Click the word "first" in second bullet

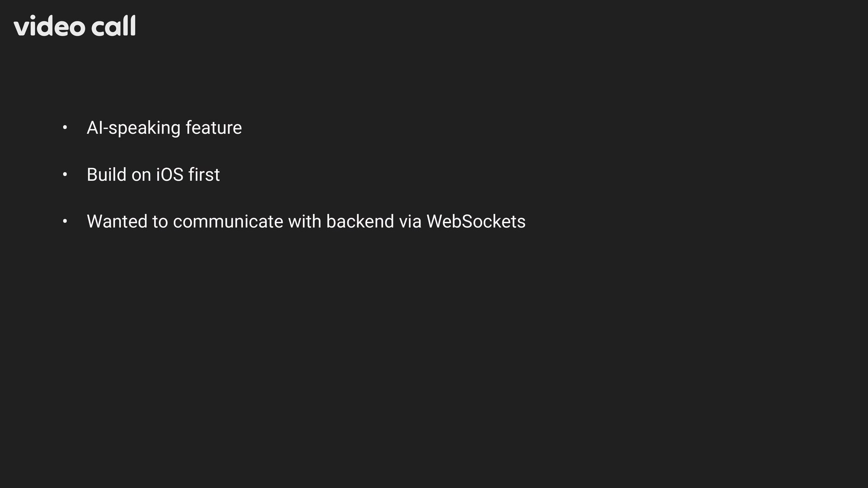click(204, 175)
